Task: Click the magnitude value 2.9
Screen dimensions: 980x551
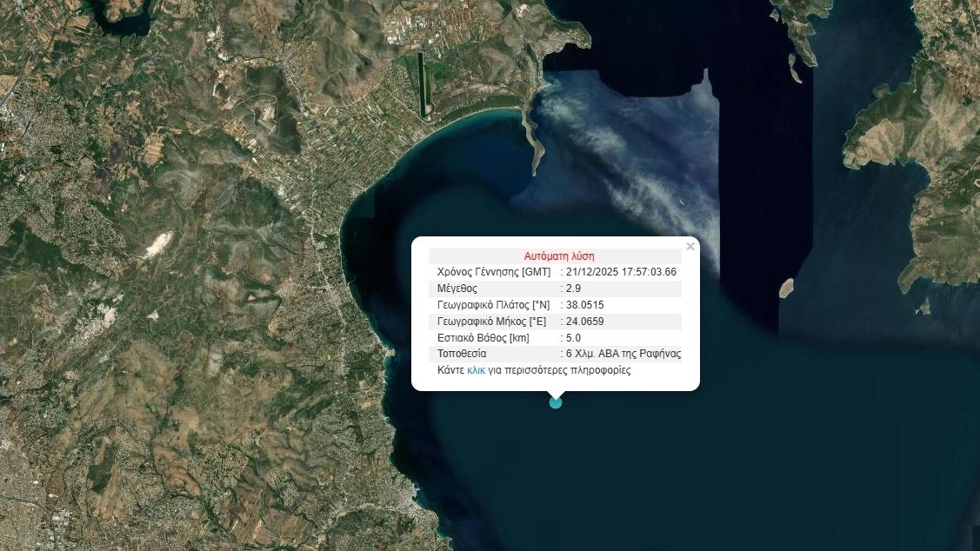Action: click(573, 289)
